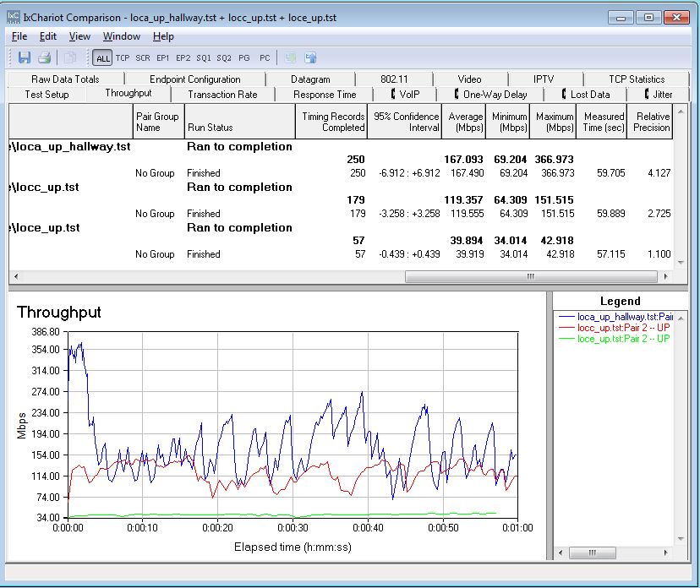The width and height of the screenshot is (700, 588).
Task: Toggle the EP2 filter button
Action: coord(183,58)
